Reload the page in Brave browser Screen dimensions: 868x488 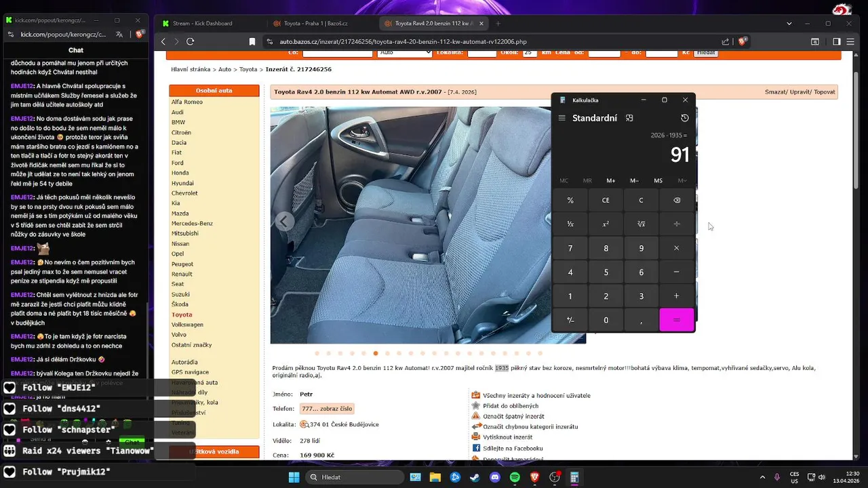tap(191, 41)
